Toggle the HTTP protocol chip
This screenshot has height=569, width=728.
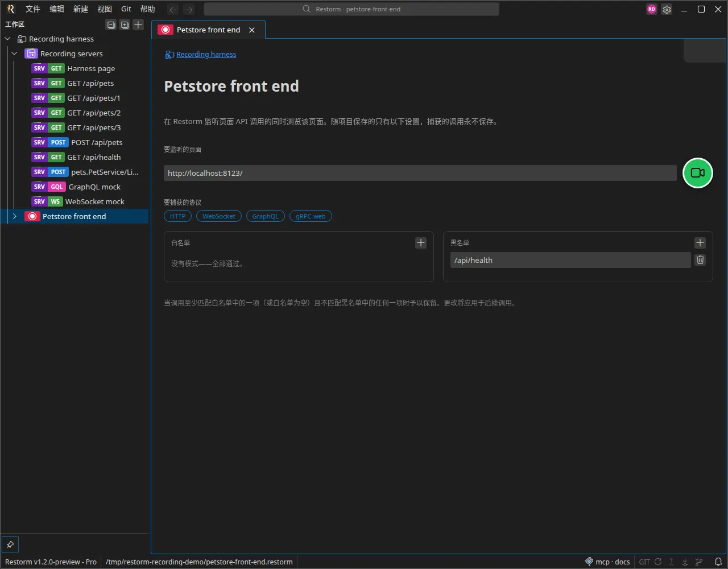click(x=177, y=216)
